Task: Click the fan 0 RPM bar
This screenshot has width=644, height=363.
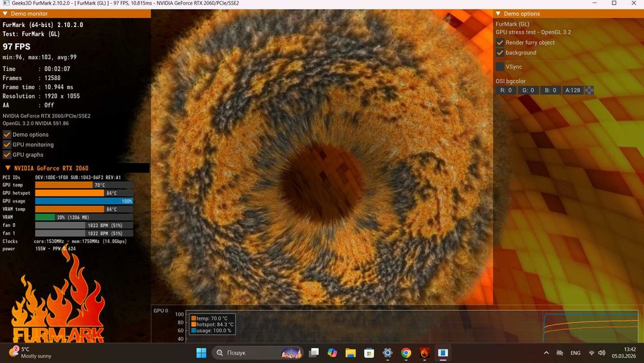Action: 84,225
